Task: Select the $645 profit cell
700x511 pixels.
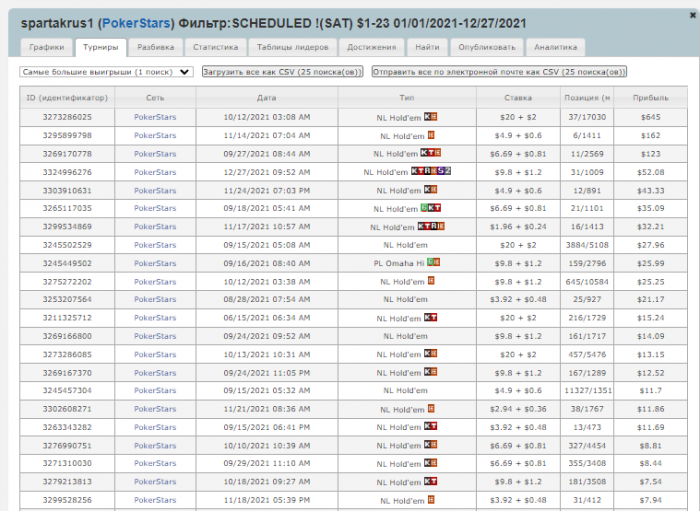Action: click(x=650, y=117)
